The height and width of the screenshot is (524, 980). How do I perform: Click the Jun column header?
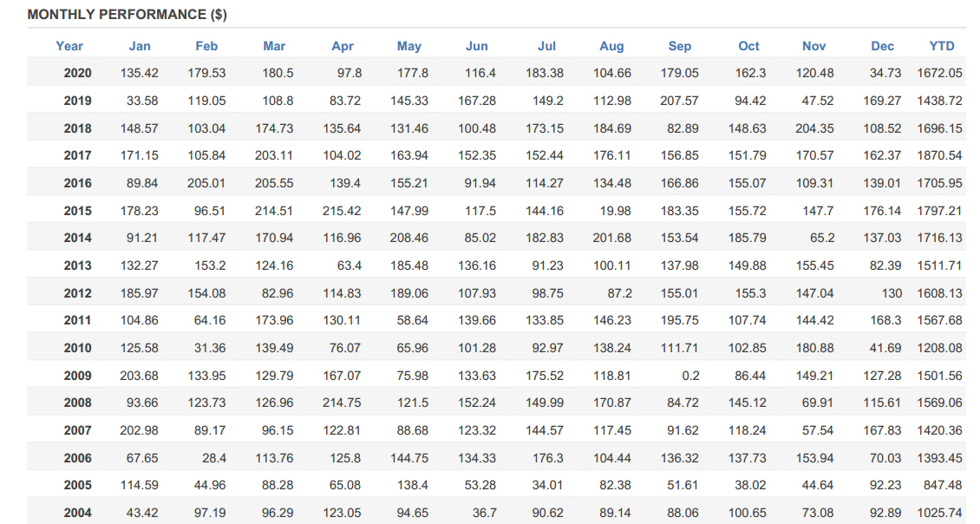tap(477, 46)
